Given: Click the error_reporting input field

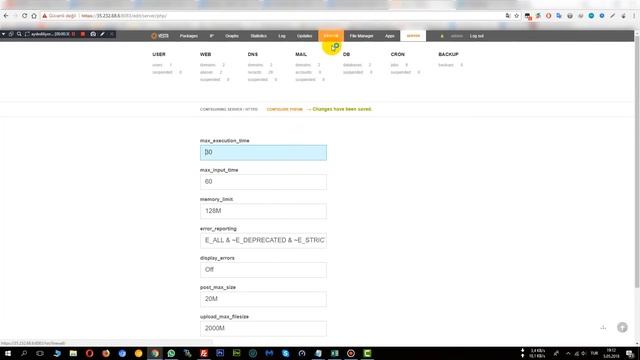Looking at the screenshot, I should point(263,240).
